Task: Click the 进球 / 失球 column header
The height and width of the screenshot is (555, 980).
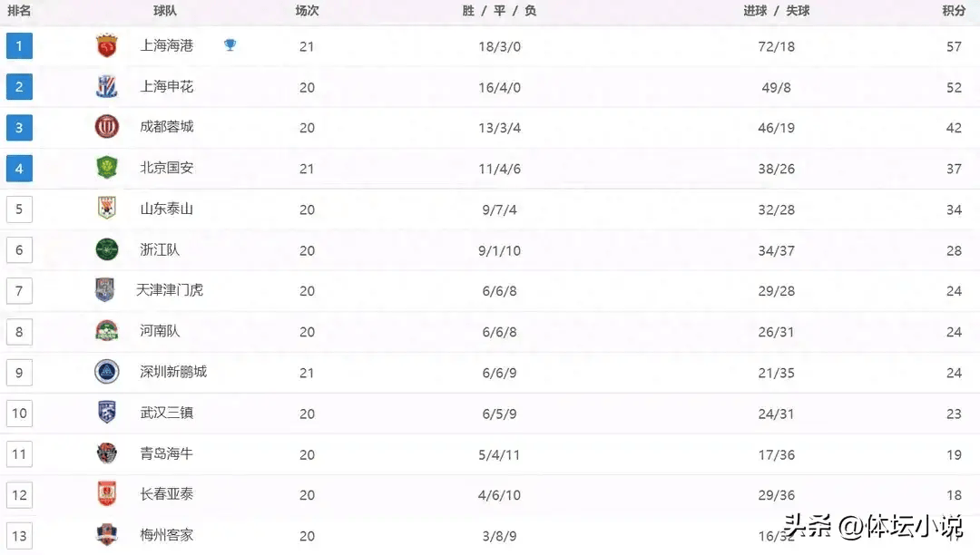Action: (776, 11)
